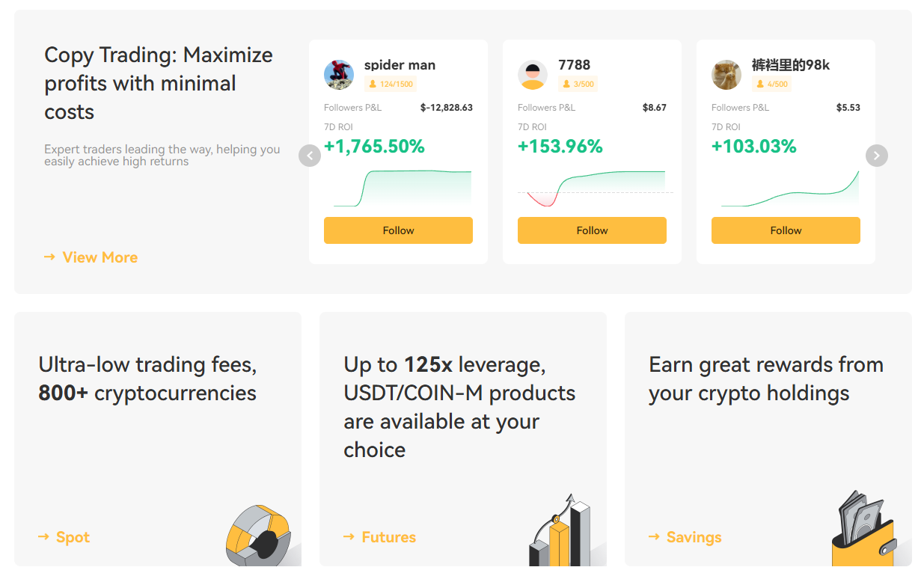This screenshot has height=576, width=924.
Task: Follow trader 7788
Action: click(592, 230)
